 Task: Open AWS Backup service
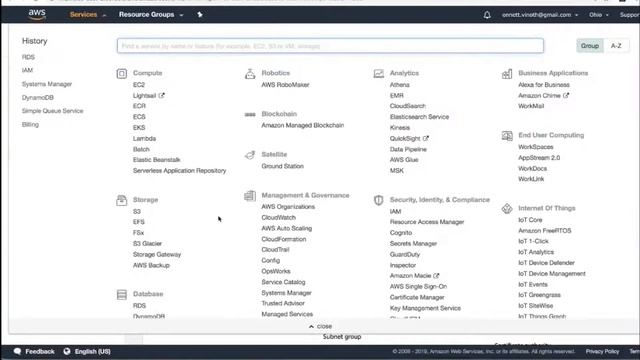(151, 265)
